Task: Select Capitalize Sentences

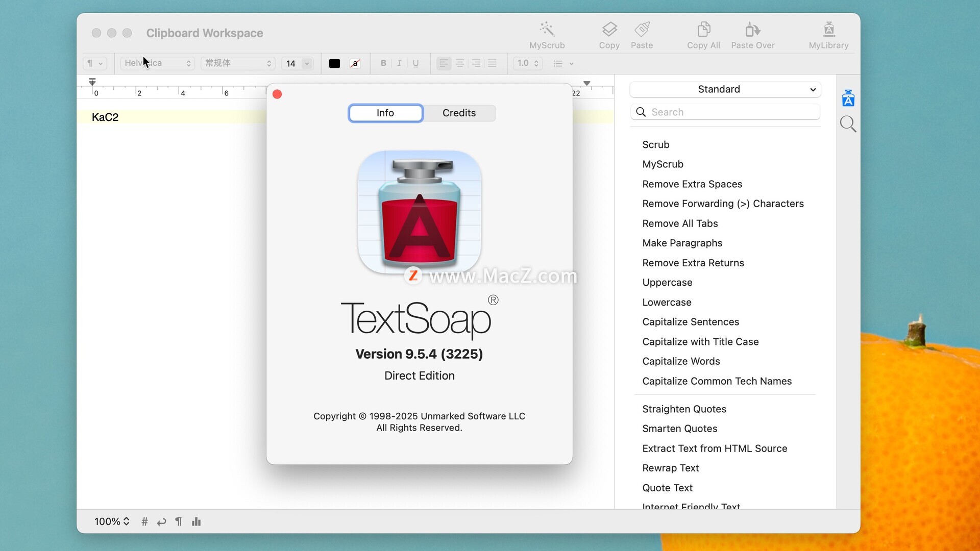Action: point(691,322)
